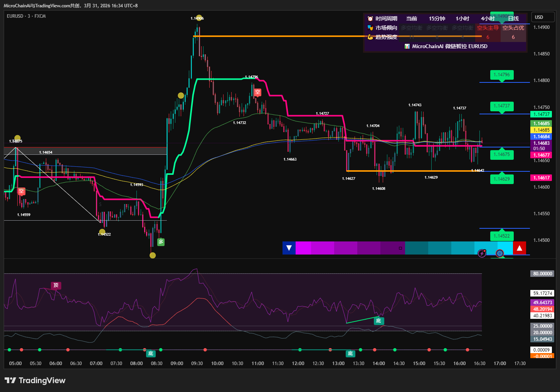Click the pink 1.14617 price axis label
The image size is (560, 392).
point(542,178)
